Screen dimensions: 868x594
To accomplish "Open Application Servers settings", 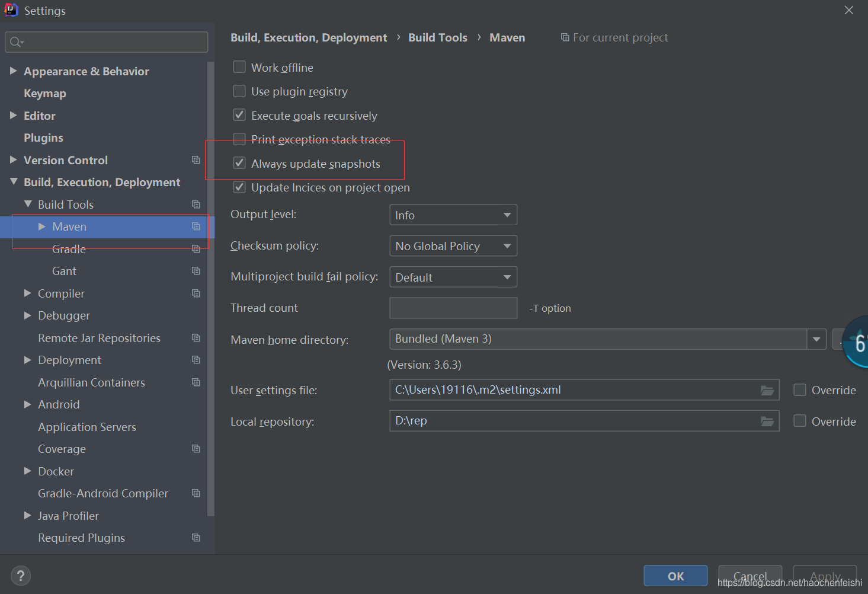I will pos(87,427).
